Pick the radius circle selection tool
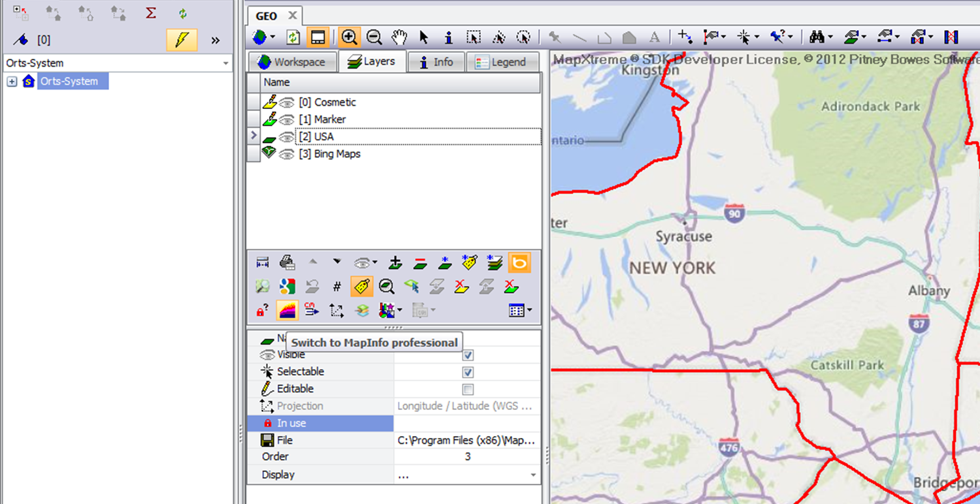This screenshot has width=980, height=504. tap(523, 37)
